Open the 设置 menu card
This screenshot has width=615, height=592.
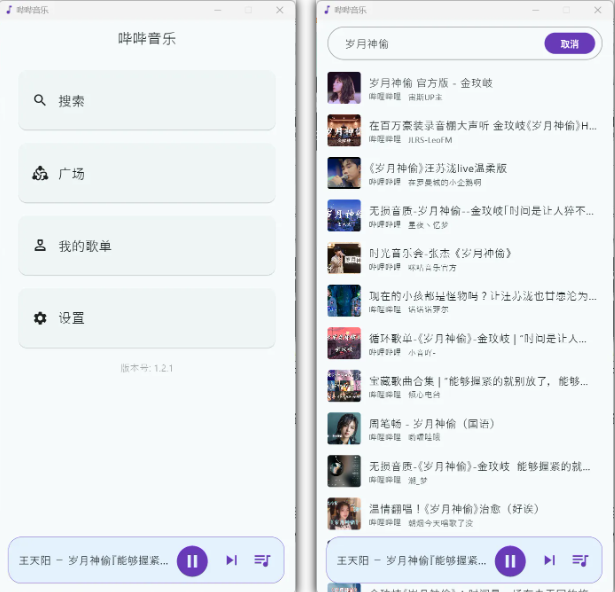pyautogui.click(x=147, y=318)
